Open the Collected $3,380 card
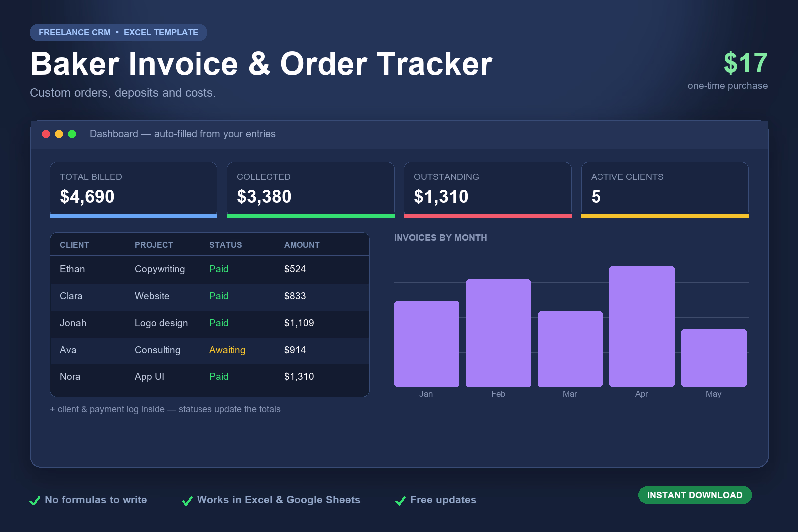 [x=311, y=189]
